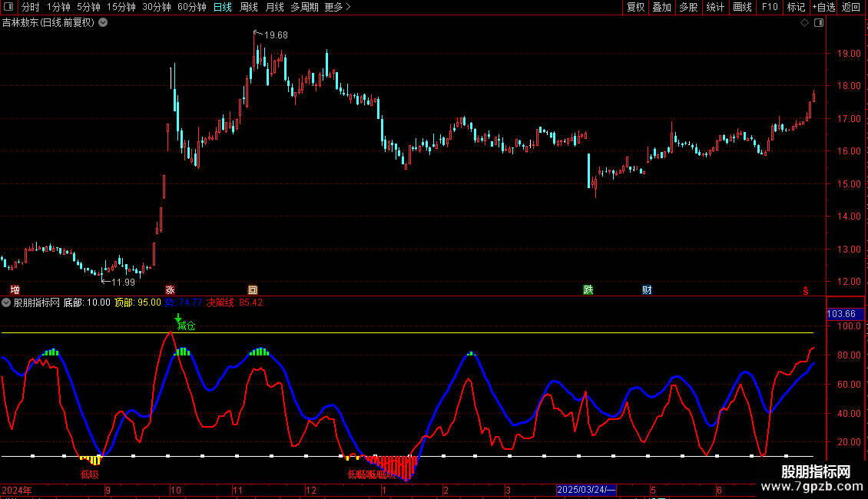Click the 19.68 high price label

click(x=276, y=35)
